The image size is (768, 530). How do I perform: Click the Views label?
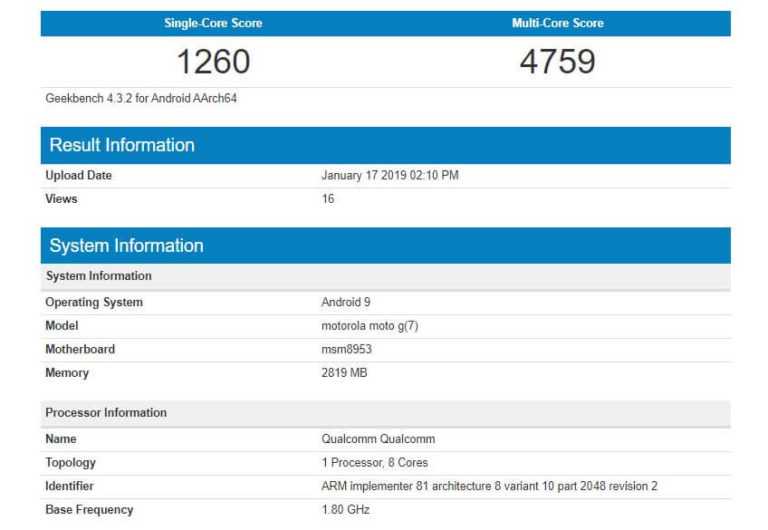point(61,199)
